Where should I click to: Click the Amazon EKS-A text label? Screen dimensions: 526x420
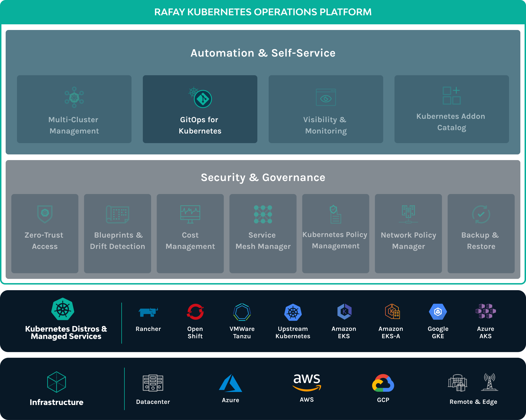[x=391, y=333]
